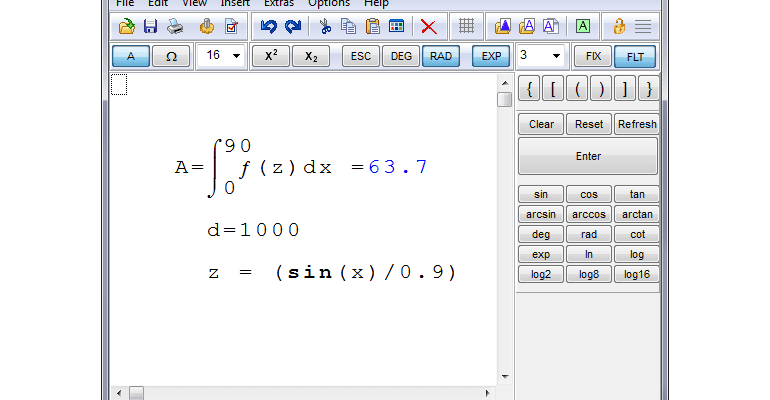Switch angle mode to DEG
The height and width of the screenshot is (400, 770).
click(400, 56)
